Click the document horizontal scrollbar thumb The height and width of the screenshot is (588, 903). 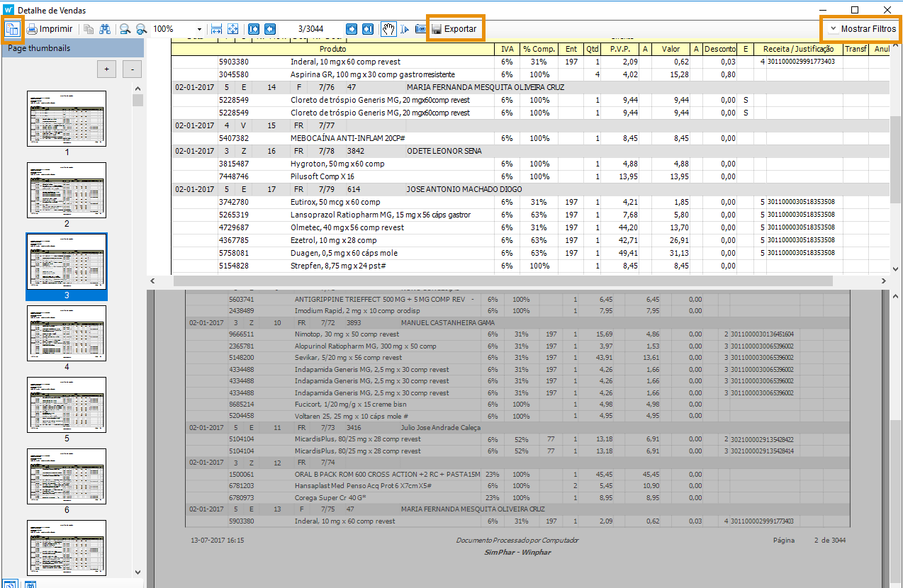[503, 281]
